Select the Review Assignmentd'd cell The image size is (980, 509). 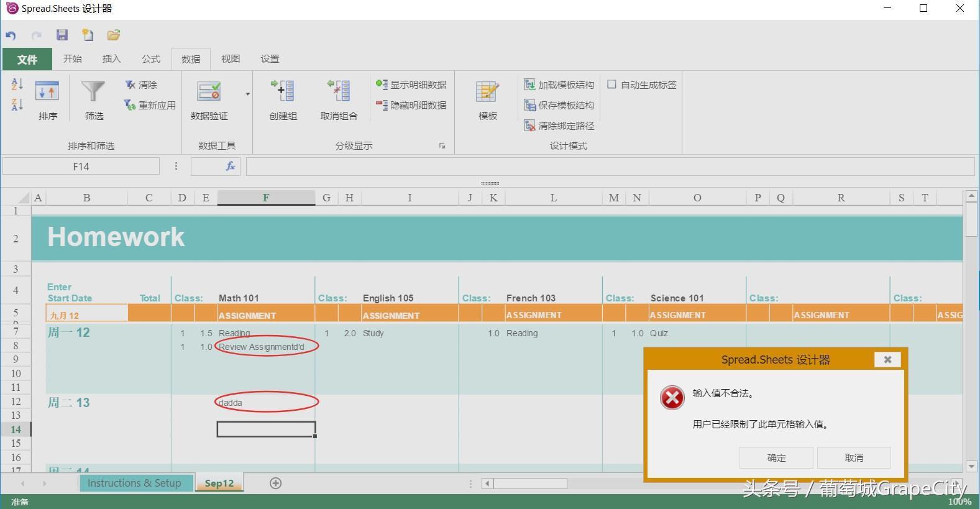(x=266, y=347)
